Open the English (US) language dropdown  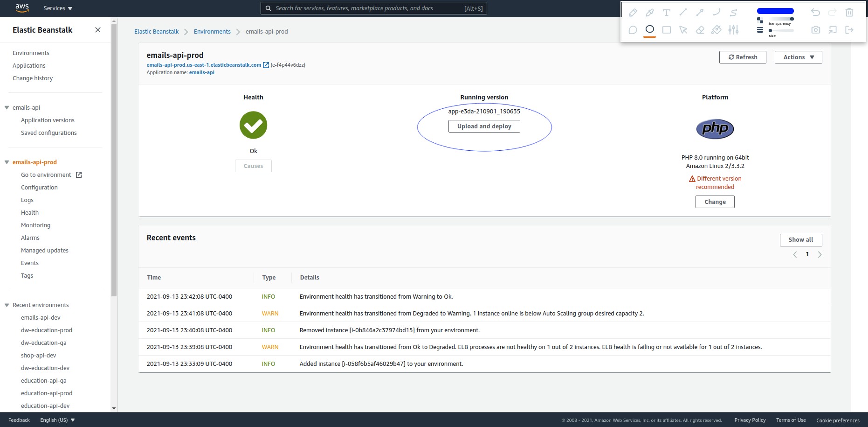point(57,420)
